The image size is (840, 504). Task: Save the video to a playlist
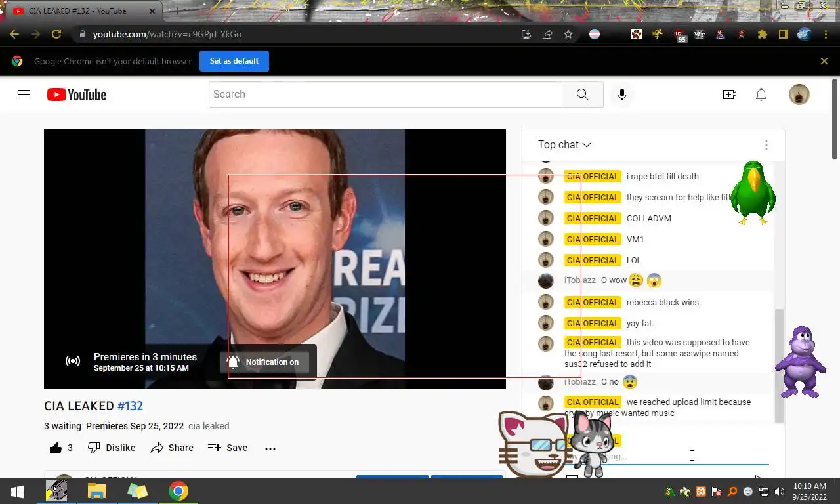pos(228,448)
